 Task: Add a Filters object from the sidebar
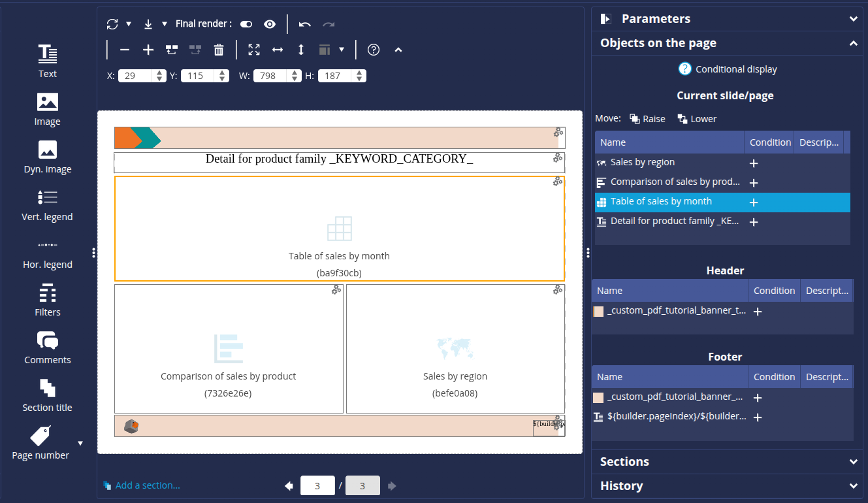pyautogui.click(x=47, y=300)
